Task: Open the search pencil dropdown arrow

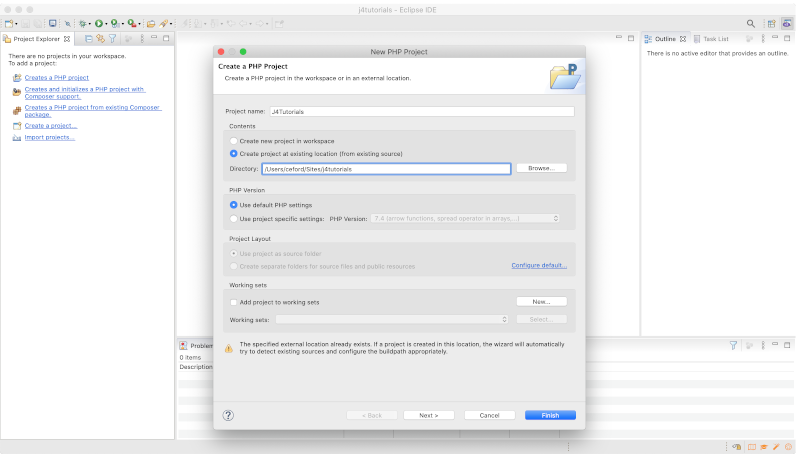Action: click(x=171, y=24)
